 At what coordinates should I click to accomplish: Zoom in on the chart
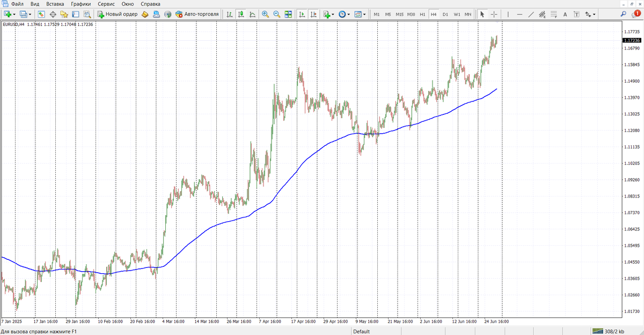click(265, 14)
